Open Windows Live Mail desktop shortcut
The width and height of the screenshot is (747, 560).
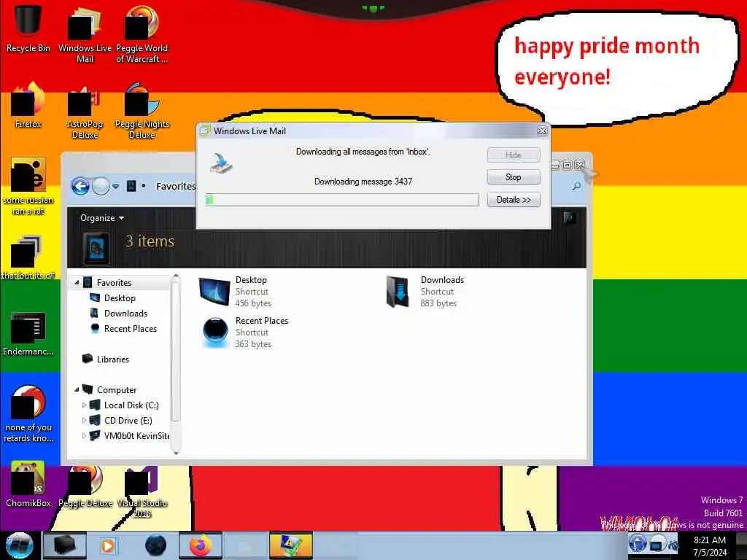tap(85, 34)
